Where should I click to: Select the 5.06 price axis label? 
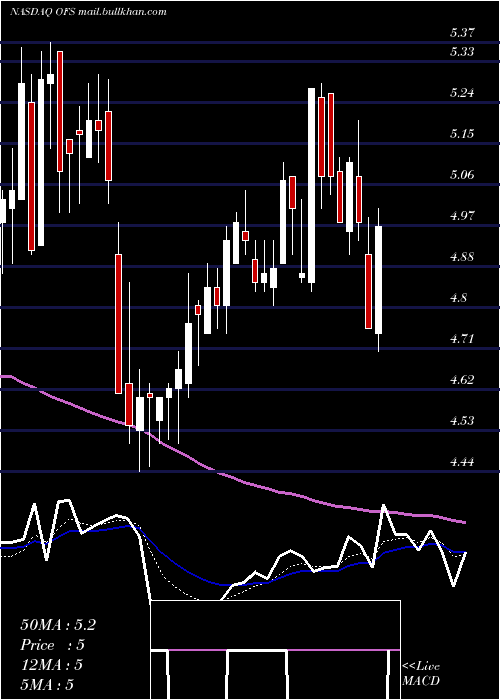(462, 175)
